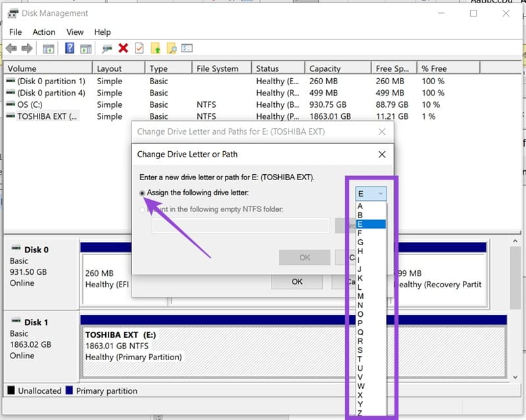Screen dimensions: 526x420
Task: Open Help using the question mark toolbar icon
Action: click(x=70, y=47)
